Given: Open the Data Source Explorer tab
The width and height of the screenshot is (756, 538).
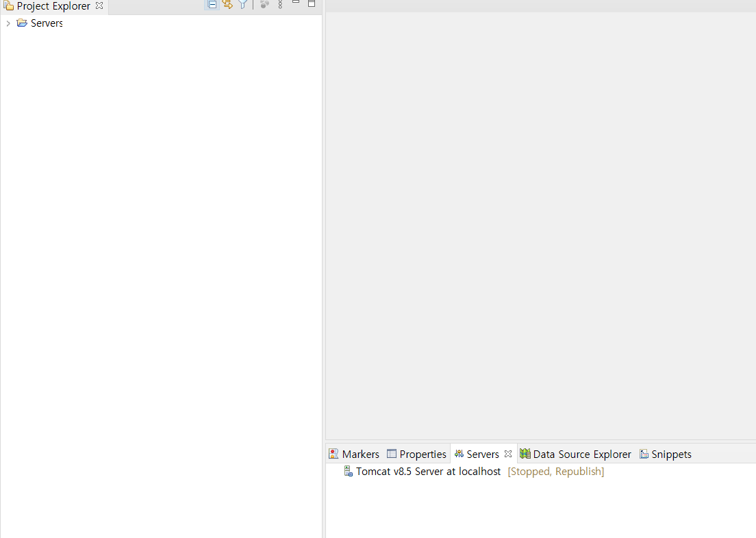Looking at the screenshot, I should tap(576, 454).
